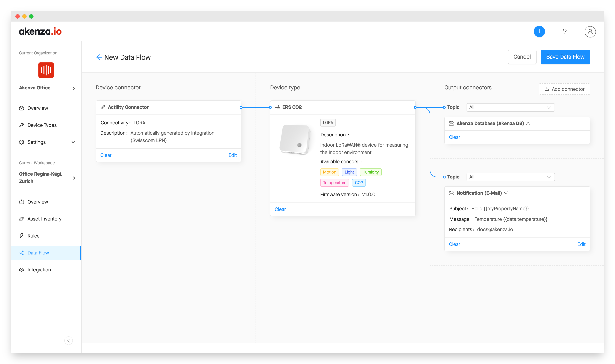Open Device Types menu item
This screenshot has height=364, width=615.
coord(42,125)
